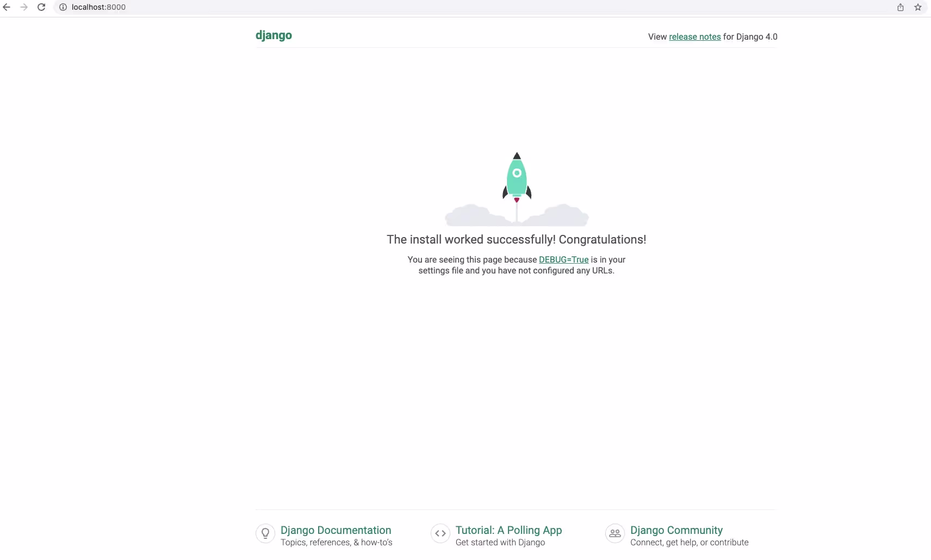Viewport: 931px width, 560px height.
Task: Click 'Topics, references, & how-to's' text
Action: [x=336, y=542]
